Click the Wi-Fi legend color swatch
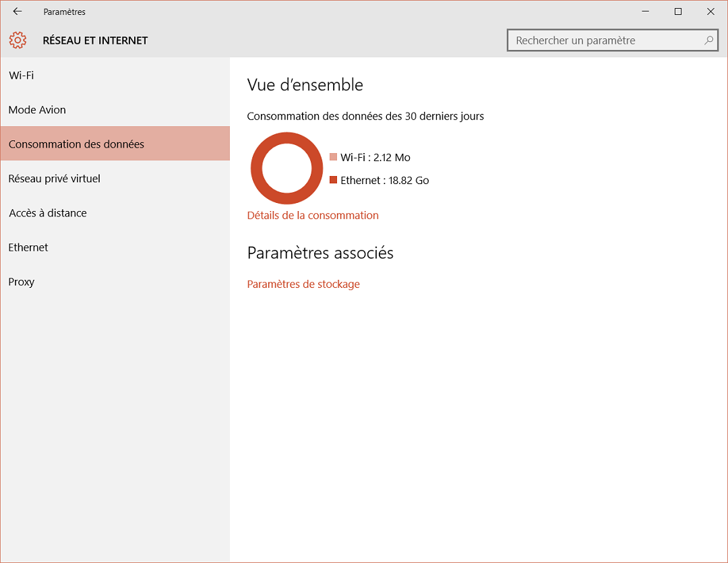Screen dimensions: 728x563 (333, 157)
